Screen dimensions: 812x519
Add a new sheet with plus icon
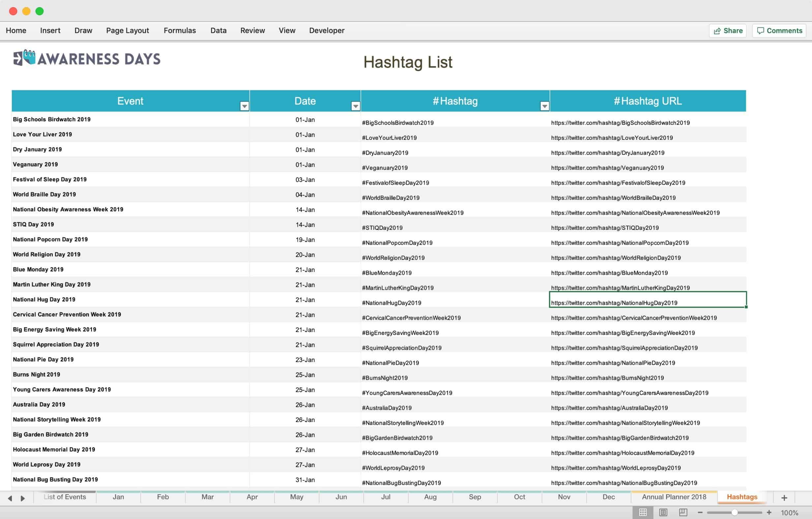coord(784,498)
